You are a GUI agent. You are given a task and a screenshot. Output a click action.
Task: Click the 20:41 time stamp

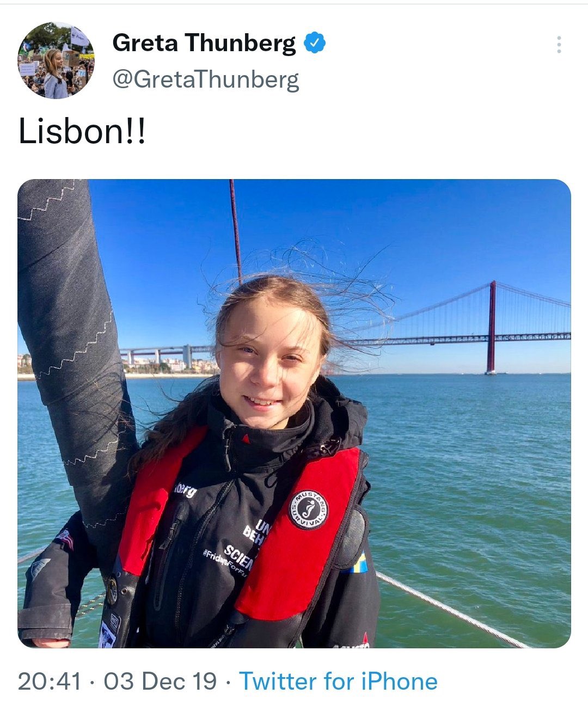pos(50,682)
